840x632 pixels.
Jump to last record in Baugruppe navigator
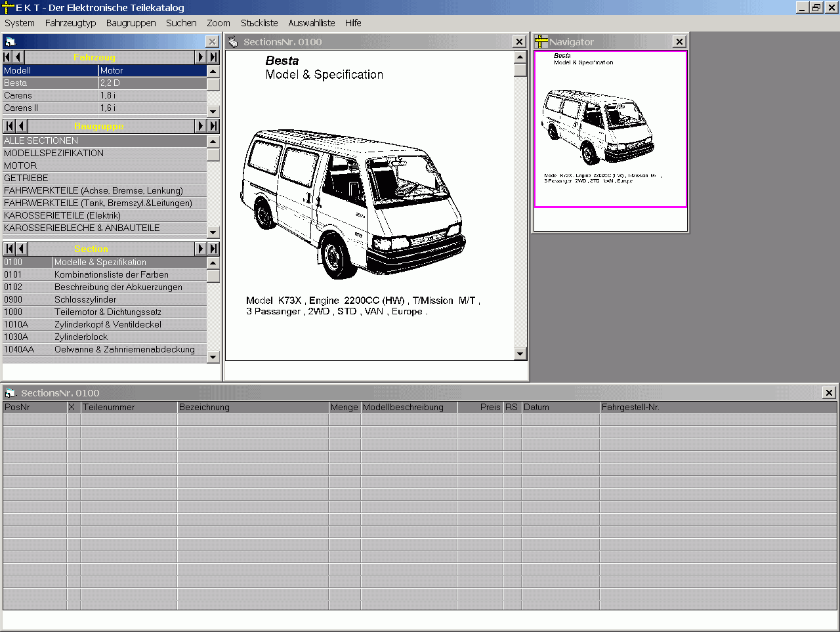click(x=213, y=126)
